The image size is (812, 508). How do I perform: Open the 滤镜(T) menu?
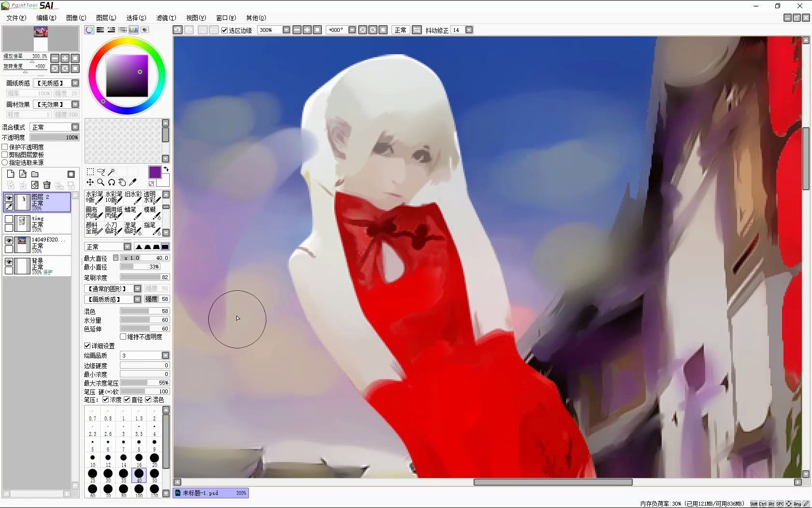166,18
